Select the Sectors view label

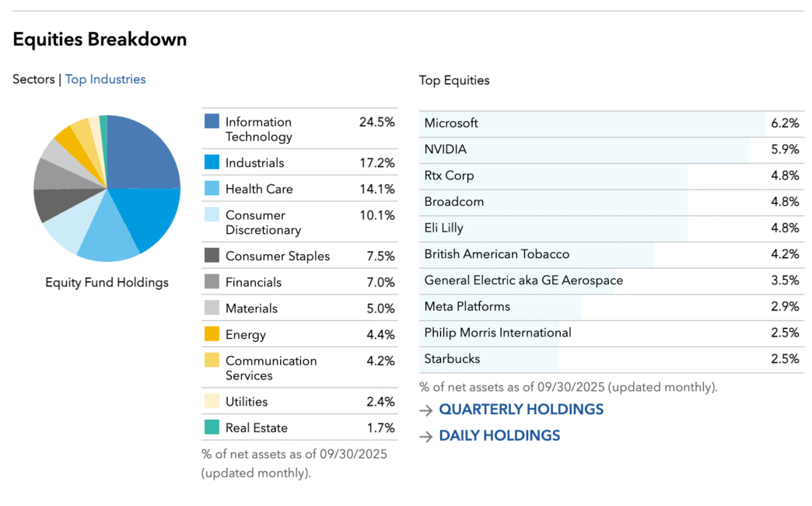pyautogui.click(x=33, y=79)
